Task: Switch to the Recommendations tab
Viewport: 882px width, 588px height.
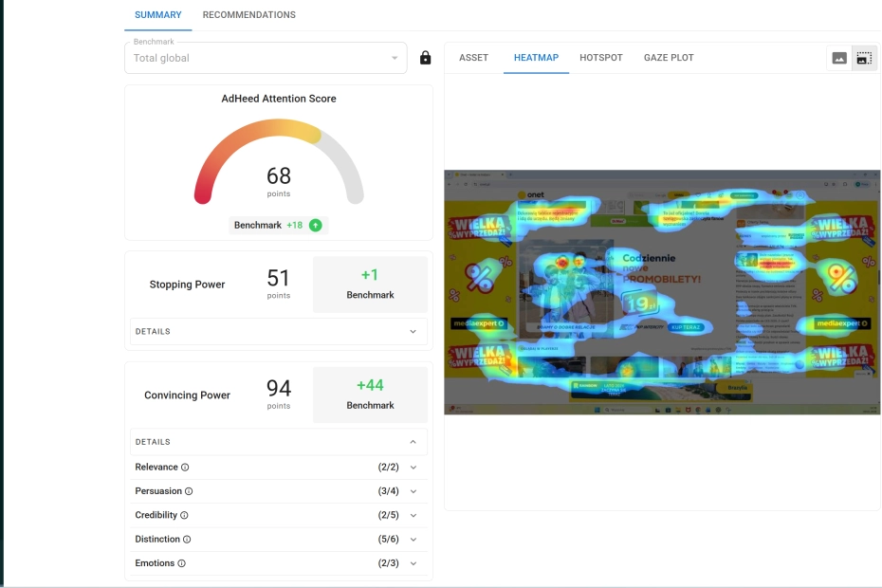Action: coord(248,15)
